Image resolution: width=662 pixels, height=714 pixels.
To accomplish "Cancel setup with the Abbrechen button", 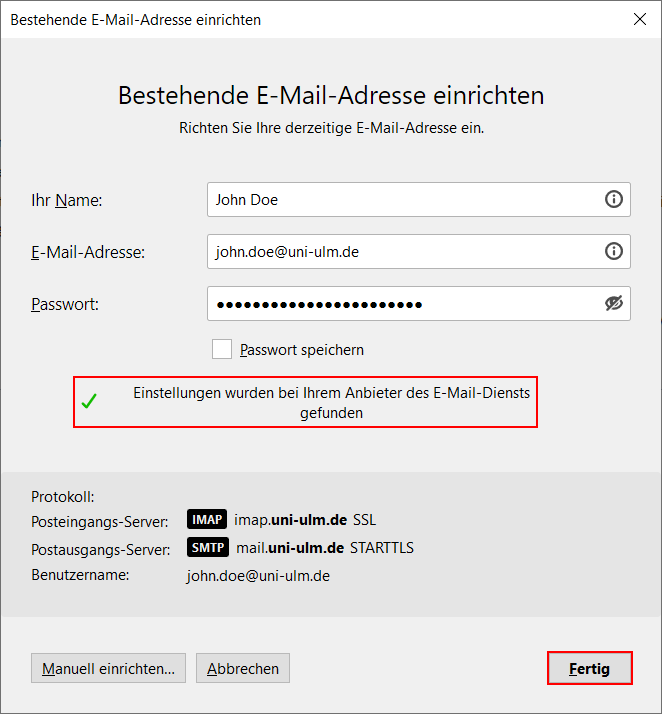I will (x=243, y=668).
